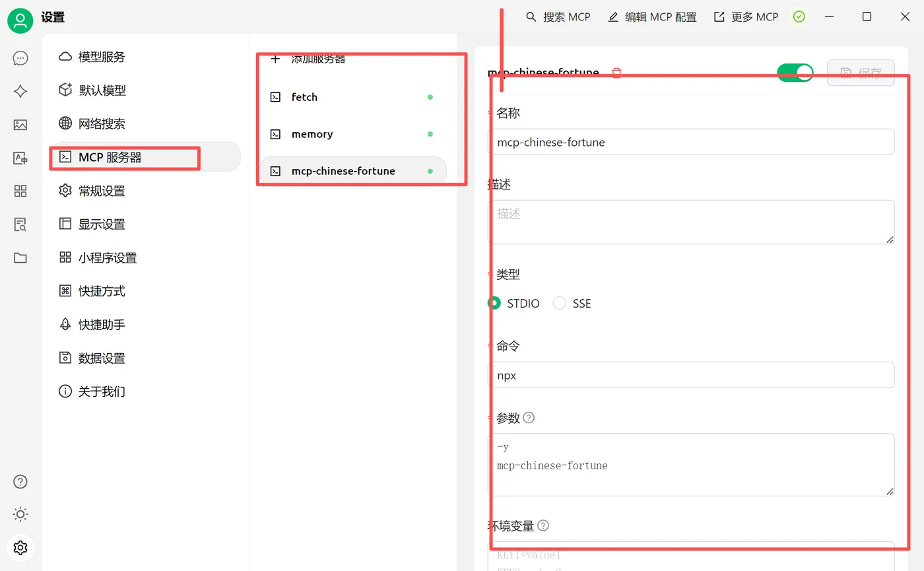Open the 参数 help tooltip icon
This screenshot has height=571, width=924.
(x=528, y=417)
